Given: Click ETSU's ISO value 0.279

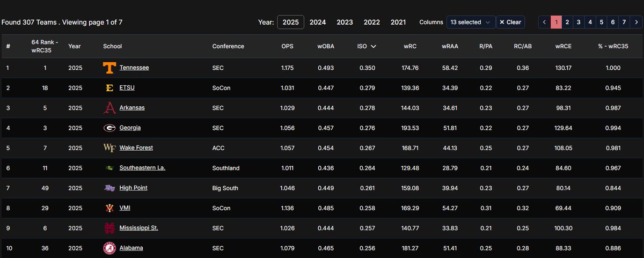Looking at the screenshot, I should (366, 88).
